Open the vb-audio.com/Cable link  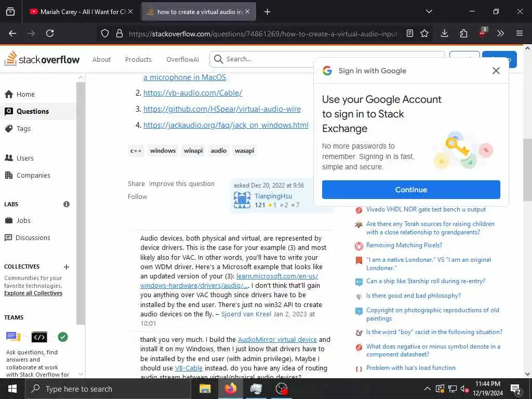[x=193, y=93]
